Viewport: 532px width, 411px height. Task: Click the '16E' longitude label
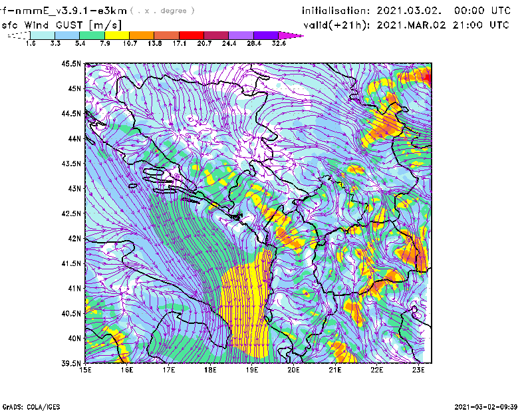pos(127,370)
